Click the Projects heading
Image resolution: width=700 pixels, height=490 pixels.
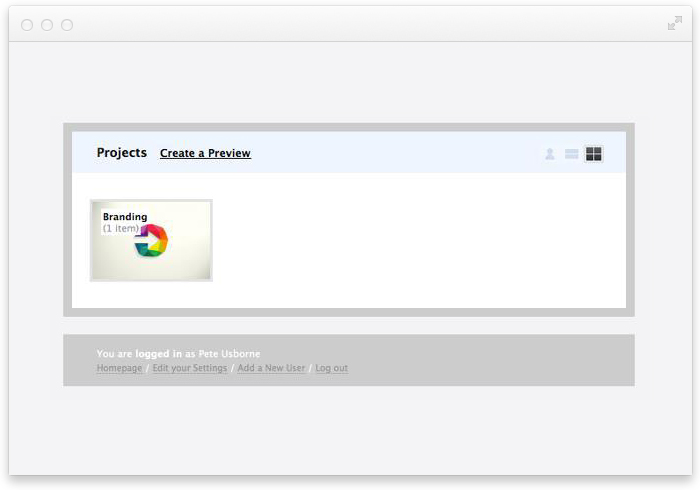(122, 153)
